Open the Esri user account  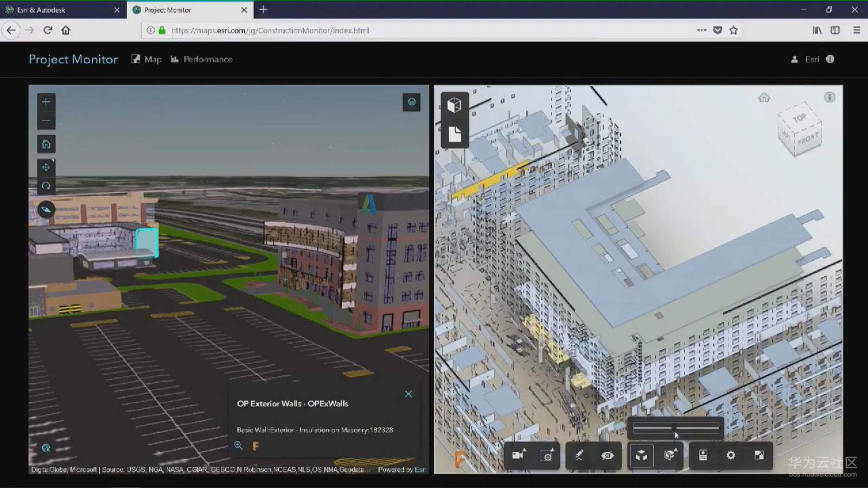click(x=805, y=59)
